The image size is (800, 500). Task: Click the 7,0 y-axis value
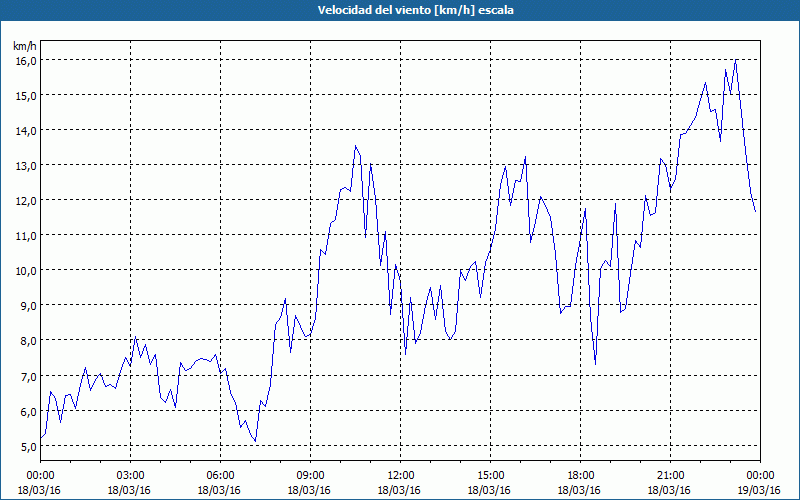[x=28, y=377]
